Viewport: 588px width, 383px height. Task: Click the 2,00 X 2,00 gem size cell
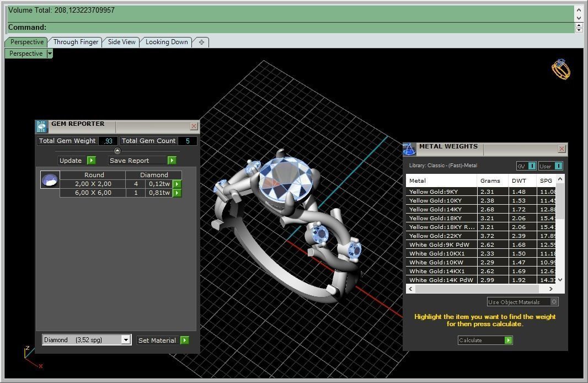[93, 184]
